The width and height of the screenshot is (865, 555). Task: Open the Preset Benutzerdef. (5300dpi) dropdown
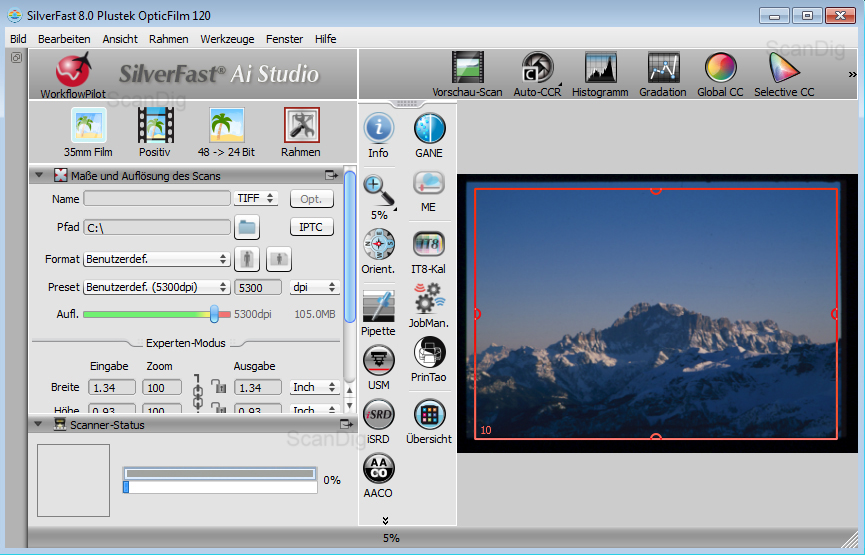(157, 287)
